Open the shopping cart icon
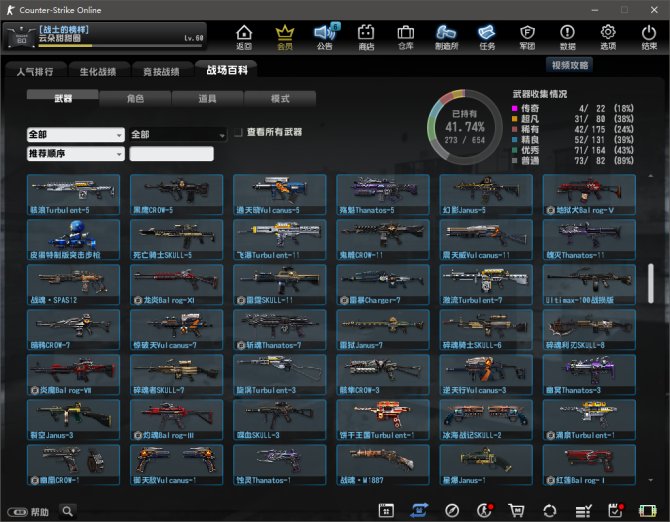 pos(516,510)
